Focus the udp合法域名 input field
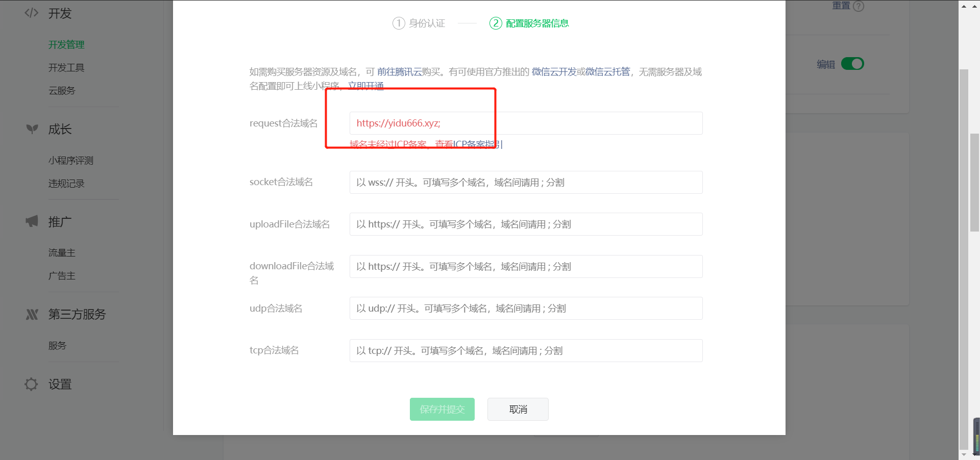This screenshot has height=460, width=980. (526, 309)
